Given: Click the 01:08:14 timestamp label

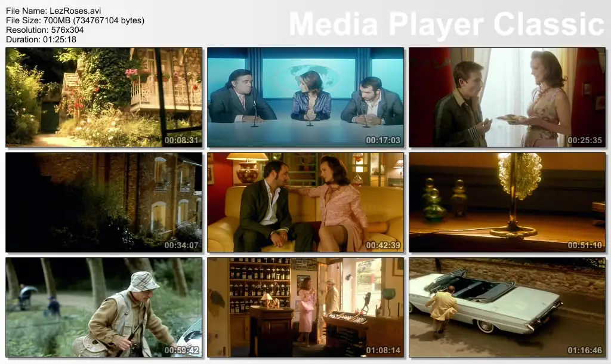Looking at the screenshot, I should (x=383, y=350).
